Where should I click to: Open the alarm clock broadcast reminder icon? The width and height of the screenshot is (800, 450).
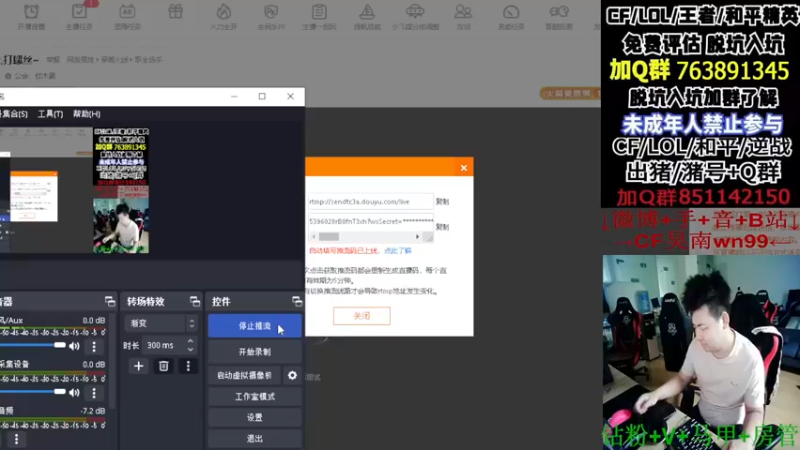(31, 16)
